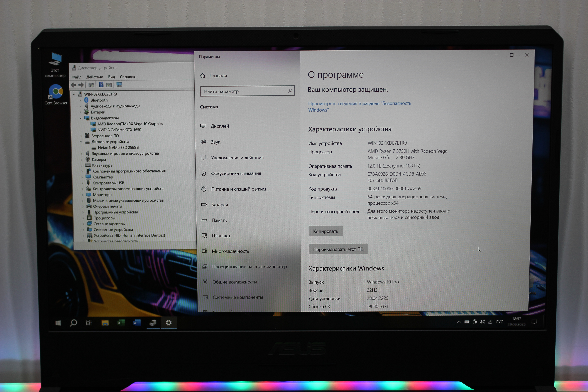Expand the Bluetooth device category
This screenshot has width=588, height=392.
coord(80,100)
